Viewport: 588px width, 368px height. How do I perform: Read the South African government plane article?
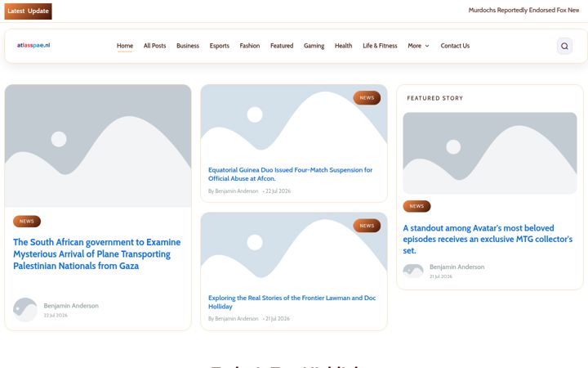pyautogui.click(x=96, y=254)
